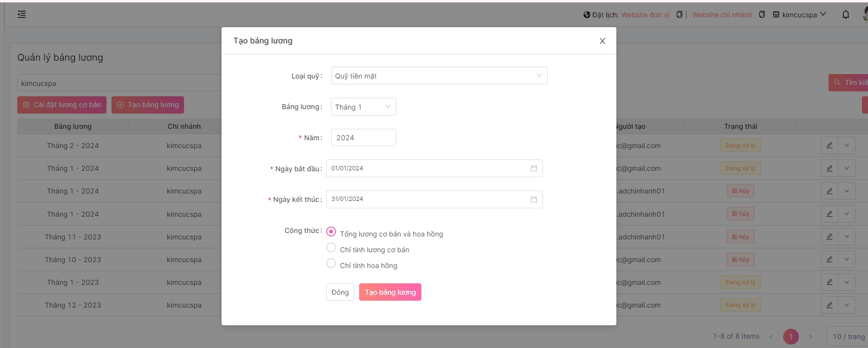The image size is (868, 348).
Task: Select Chỉ tính hoa hồng radio
Action: (x=331, y=264)
